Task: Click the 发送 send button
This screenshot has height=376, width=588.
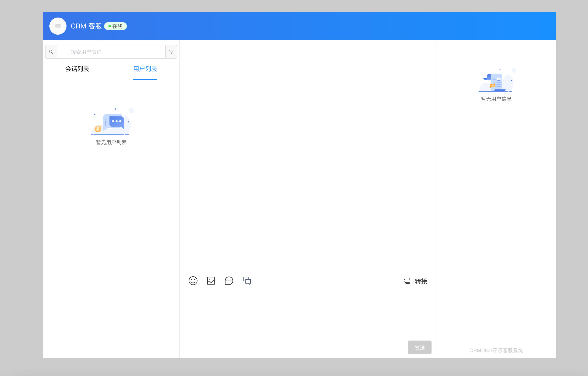Action: point(420,347)
